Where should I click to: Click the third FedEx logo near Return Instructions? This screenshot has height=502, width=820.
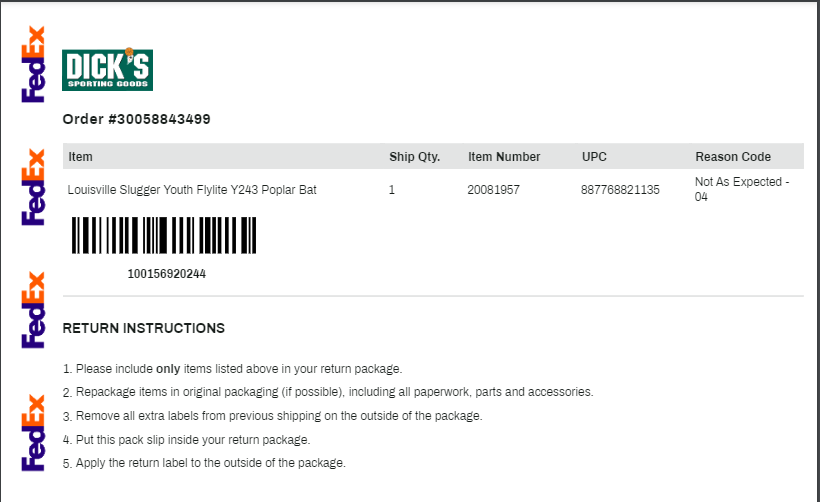tap(33, 310)
